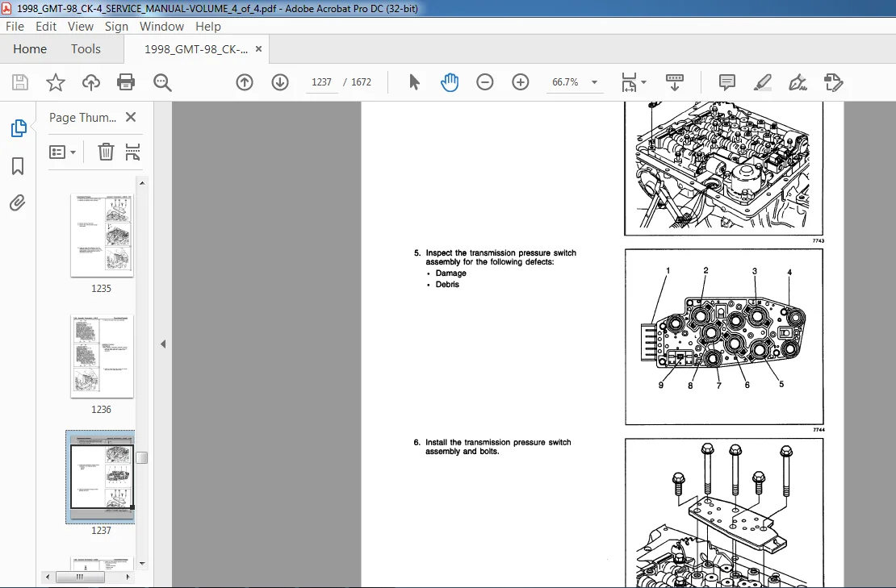This screenshot has height=588, width=896.
Task: Open the View menu
Action: (81, 27)
